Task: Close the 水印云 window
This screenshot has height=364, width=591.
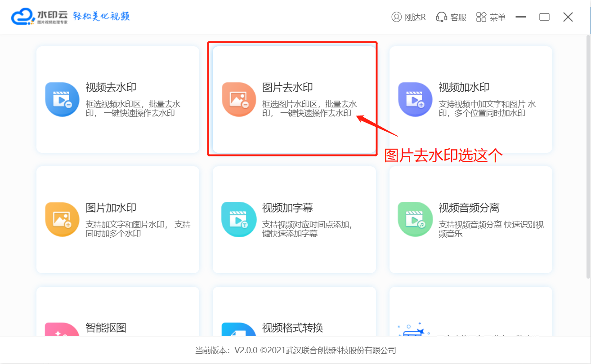Action: pos(568,17)
